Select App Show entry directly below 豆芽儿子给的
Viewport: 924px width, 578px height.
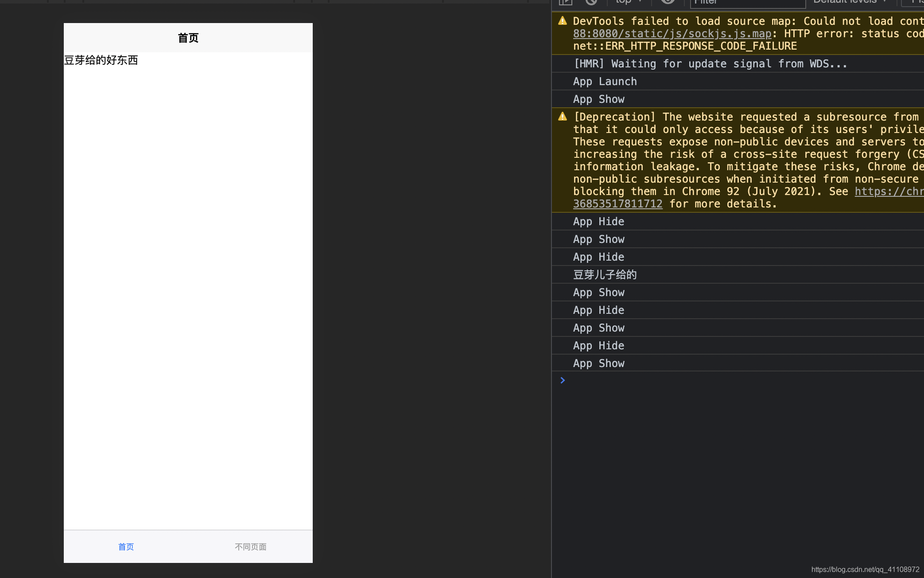coord(738,293)
